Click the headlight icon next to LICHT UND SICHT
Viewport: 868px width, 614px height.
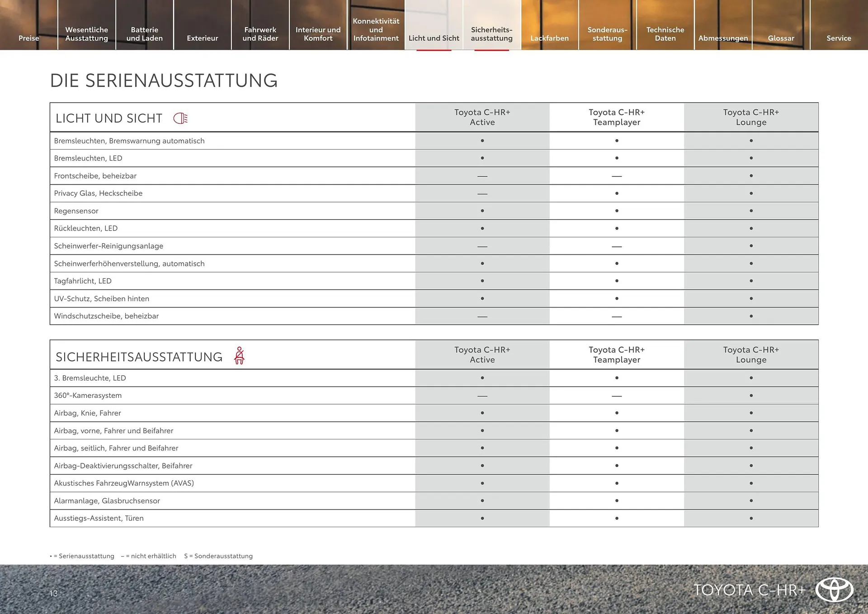point(180,118)
